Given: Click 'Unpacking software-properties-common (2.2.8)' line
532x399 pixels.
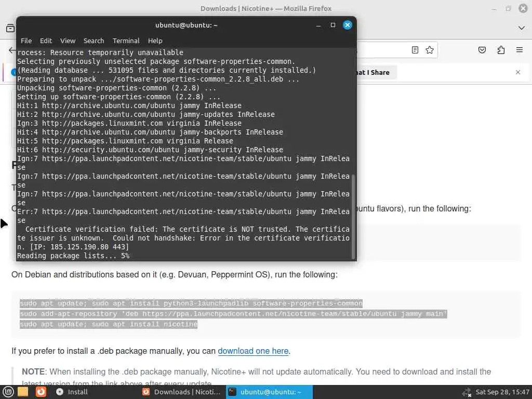Looking at the screenshot, I should (x=117, y=88).
